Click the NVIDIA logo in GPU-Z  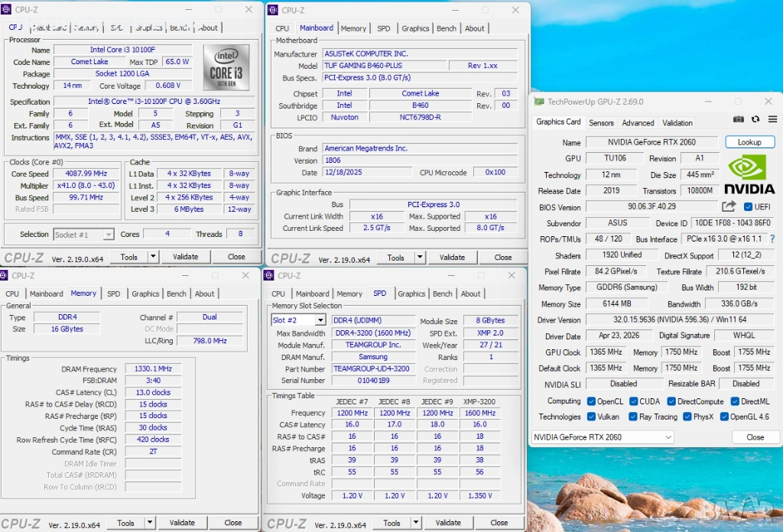749,174
